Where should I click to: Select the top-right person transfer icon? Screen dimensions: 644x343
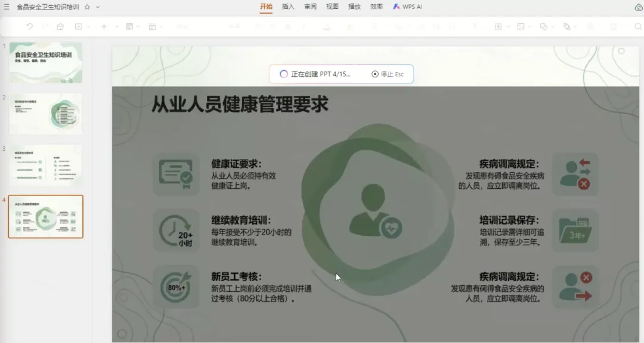(575, 174)
